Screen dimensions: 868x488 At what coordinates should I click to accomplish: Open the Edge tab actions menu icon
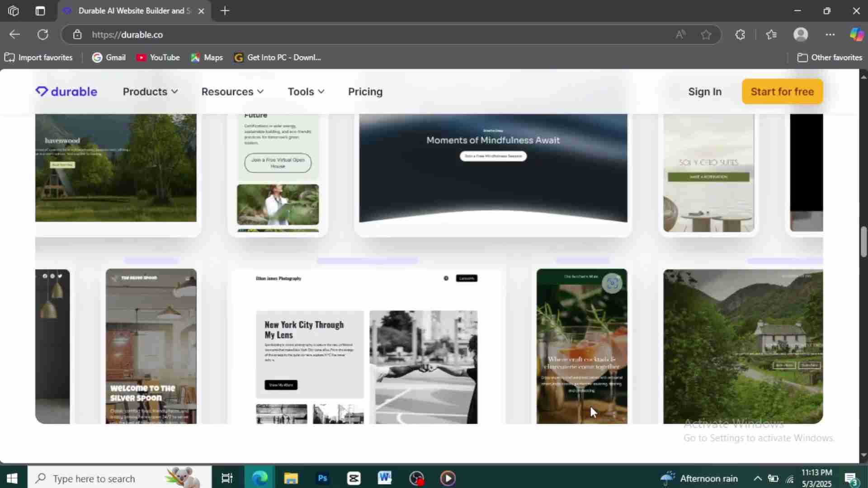tap(40, 11)
